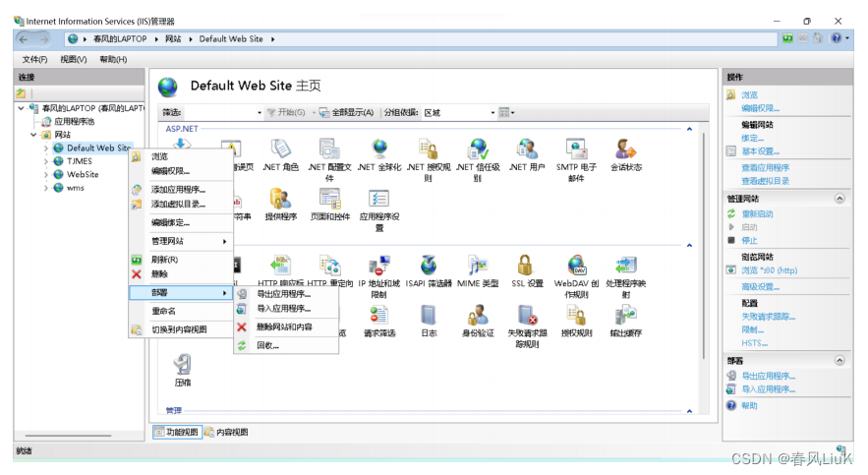Open the MIME 类型 icon
The height and width of the screenshot is (475, 868).
coord(478,271)
